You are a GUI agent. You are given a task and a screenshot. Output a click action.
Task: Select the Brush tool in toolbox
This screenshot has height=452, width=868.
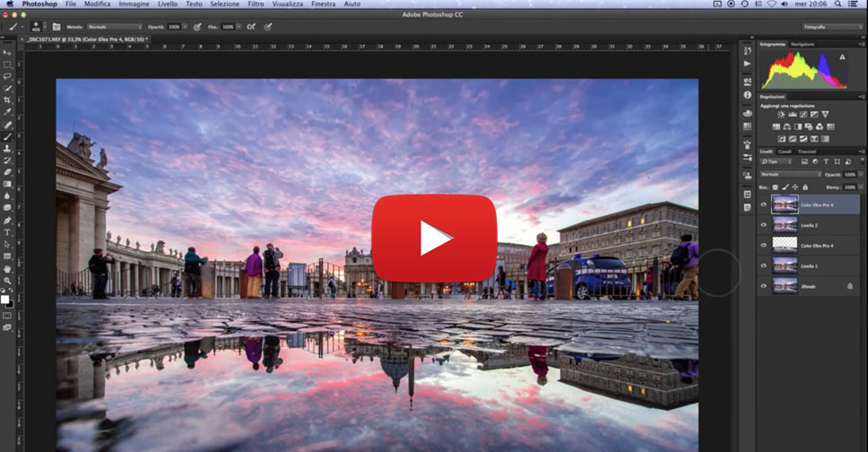click(7, 137)
